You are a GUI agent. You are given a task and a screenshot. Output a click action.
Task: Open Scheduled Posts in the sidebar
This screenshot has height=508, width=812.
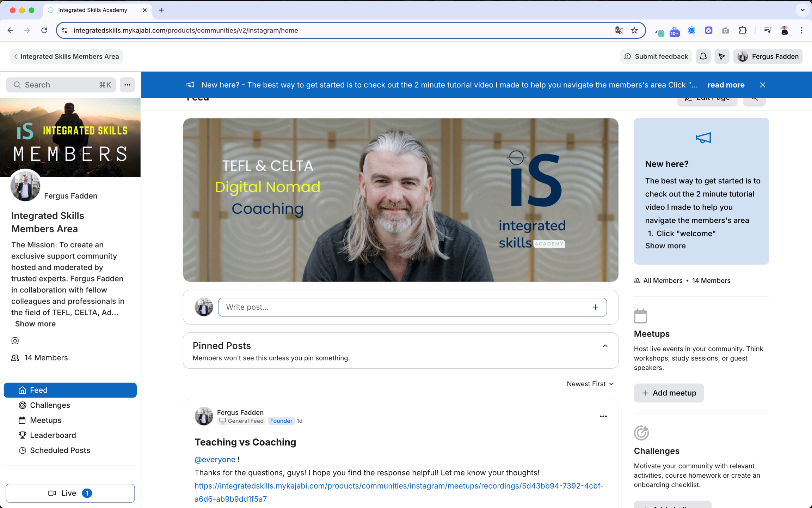click(60, 450)
